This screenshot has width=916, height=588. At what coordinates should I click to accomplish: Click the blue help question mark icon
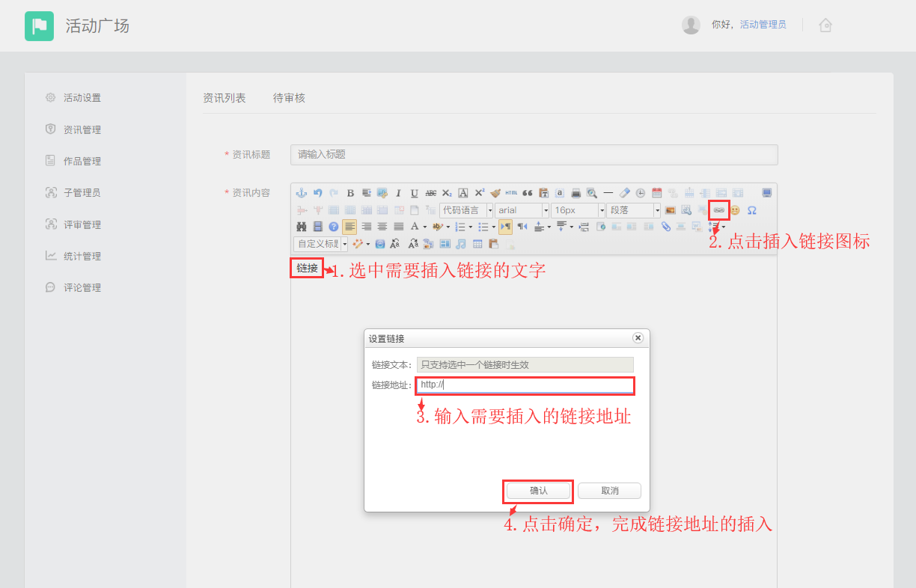pyautogui.click(x=334, y=227)
